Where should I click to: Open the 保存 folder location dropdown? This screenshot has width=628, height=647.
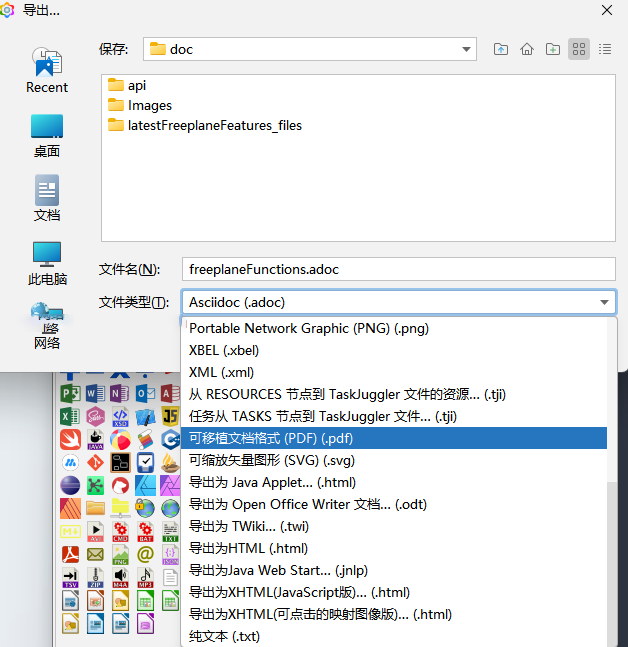coord(466,49)
